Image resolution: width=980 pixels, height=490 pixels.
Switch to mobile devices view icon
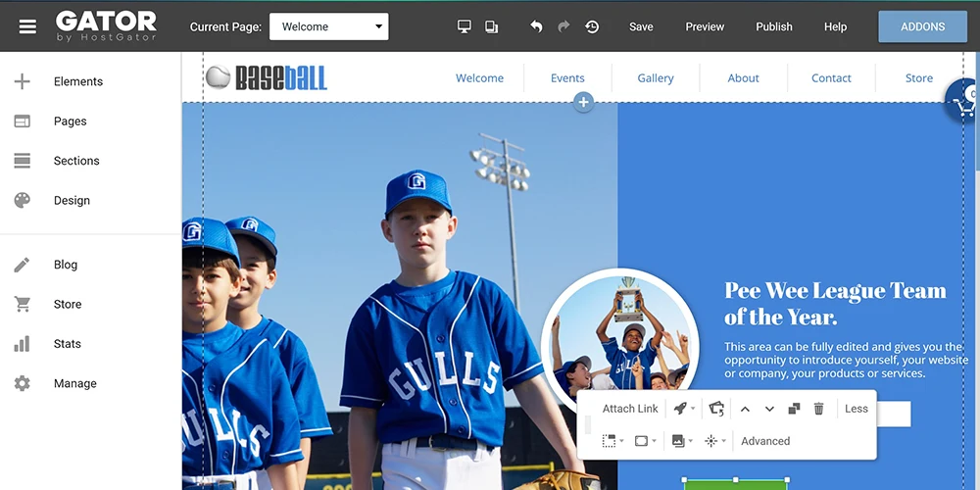(492, 26)
